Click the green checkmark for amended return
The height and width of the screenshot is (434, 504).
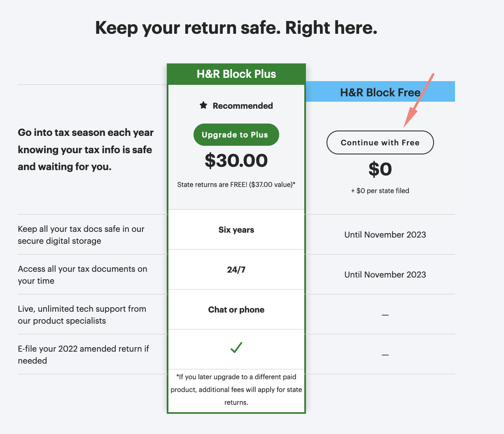236,348
